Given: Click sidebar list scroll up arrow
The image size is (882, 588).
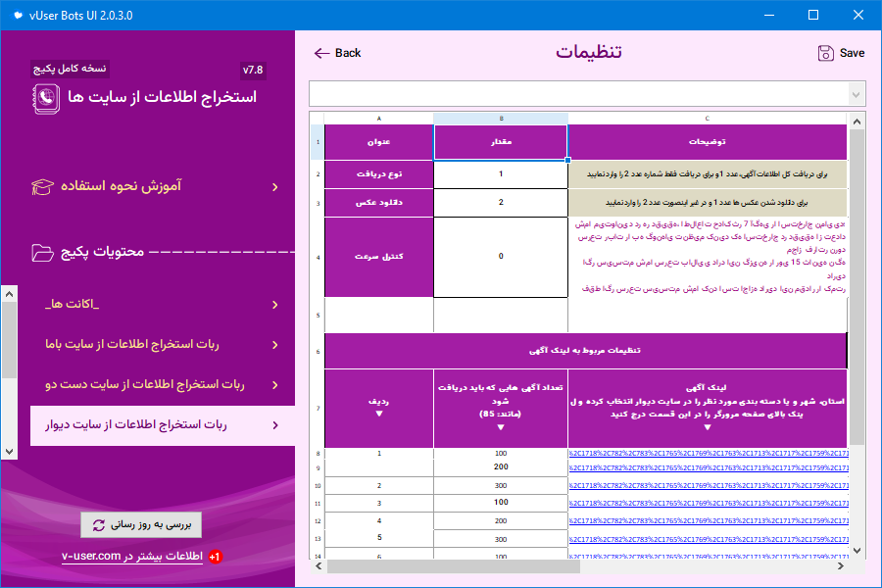Looking at the screenshot, I should 9,294.
